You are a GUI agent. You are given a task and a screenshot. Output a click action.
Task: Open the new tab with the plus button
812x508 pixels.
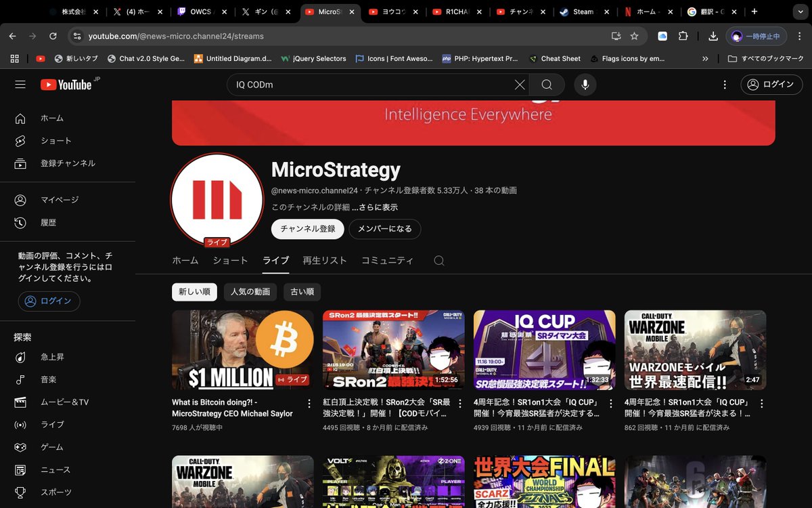(x=754, y=12)
